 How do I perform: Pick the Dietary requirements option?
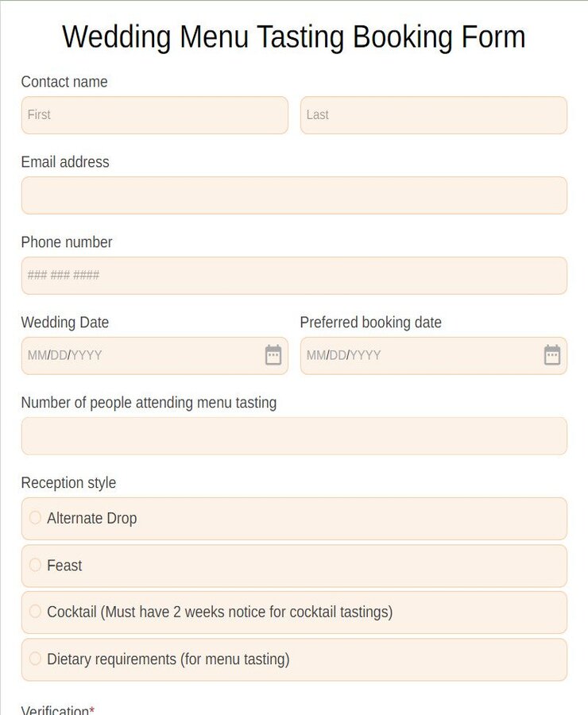click(35, 659)
